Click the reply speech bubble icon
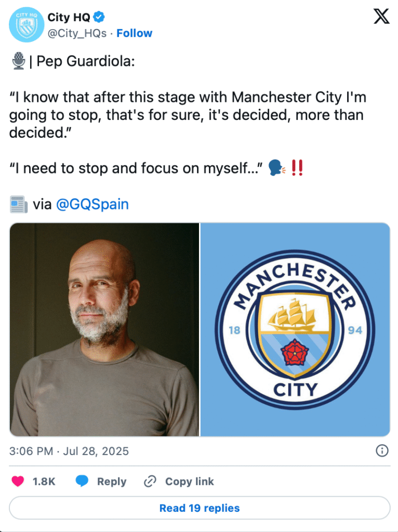Viewport: 398px width, 532px height. point(82,481)
